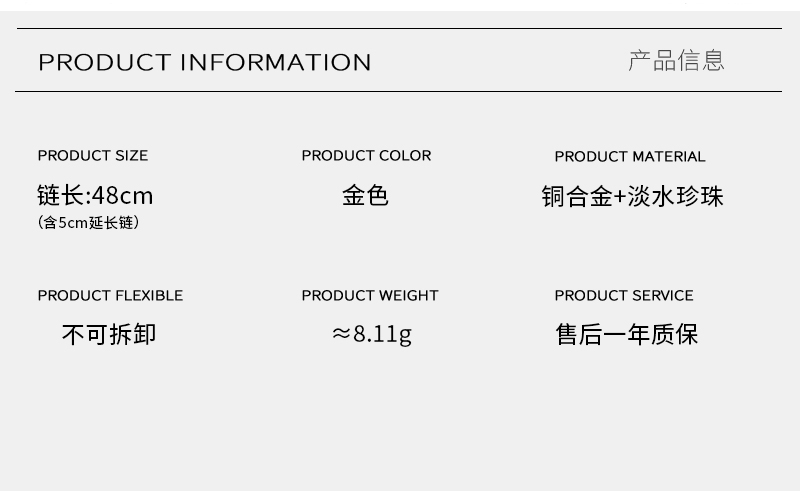
Task: Click the 48cm number in chain length
Action: (122, 196)
